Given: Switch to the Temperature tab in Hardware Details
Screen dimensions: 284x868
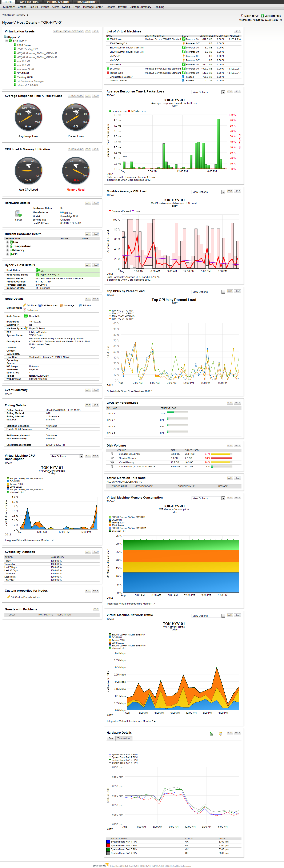Looking at the screenshot, I should point(124,738).
